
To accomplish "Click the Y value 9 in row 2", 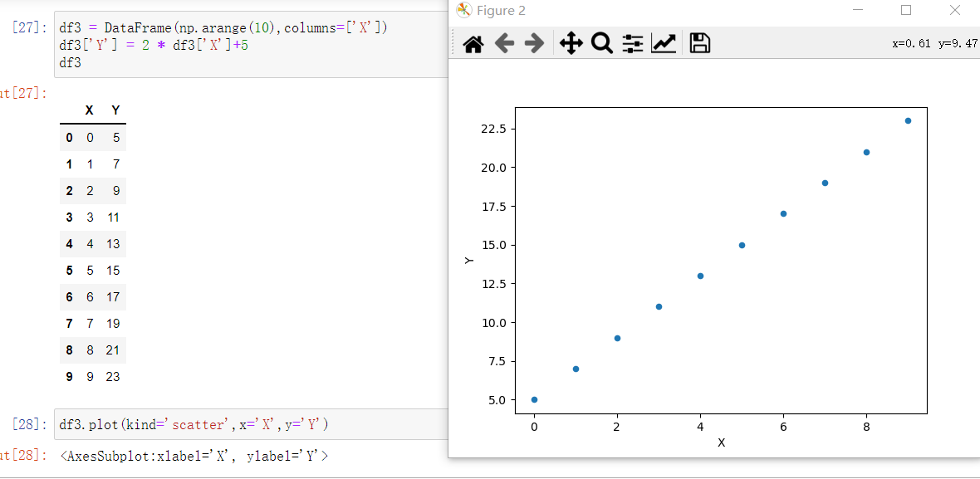I will pos(116,190).
